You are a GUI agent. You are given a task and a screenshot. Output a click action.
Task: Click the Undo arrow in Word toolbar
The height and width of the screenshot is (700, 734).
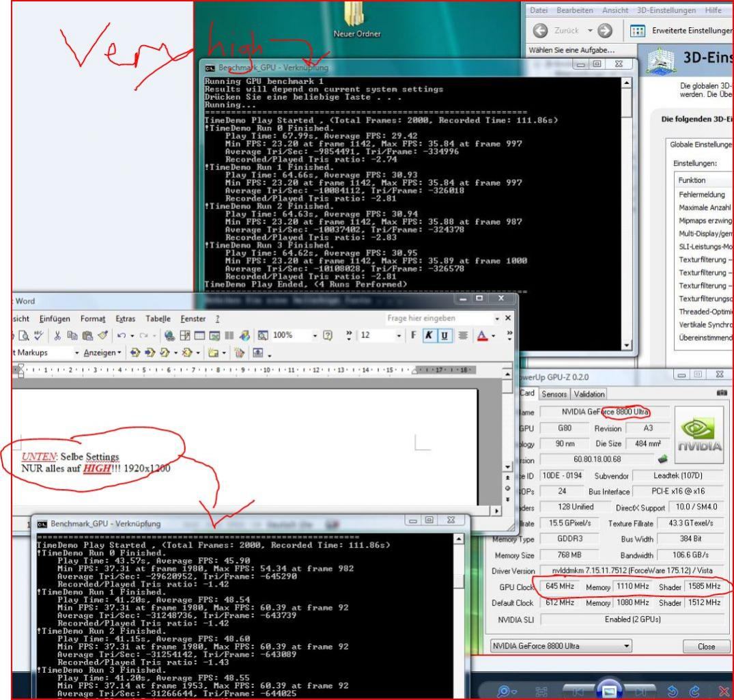(x=122, y=335)
